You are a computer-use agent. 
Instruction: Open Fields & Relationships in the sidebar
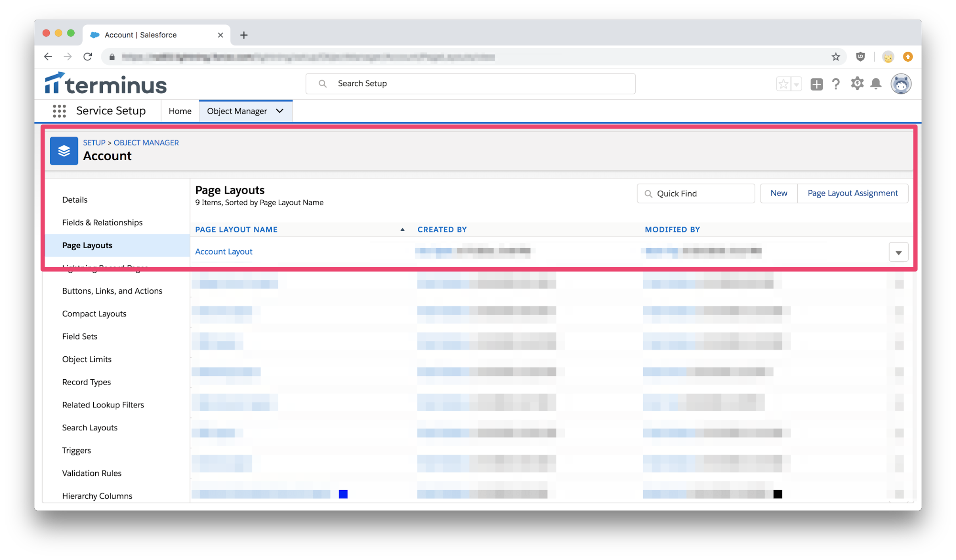(102, 222)
